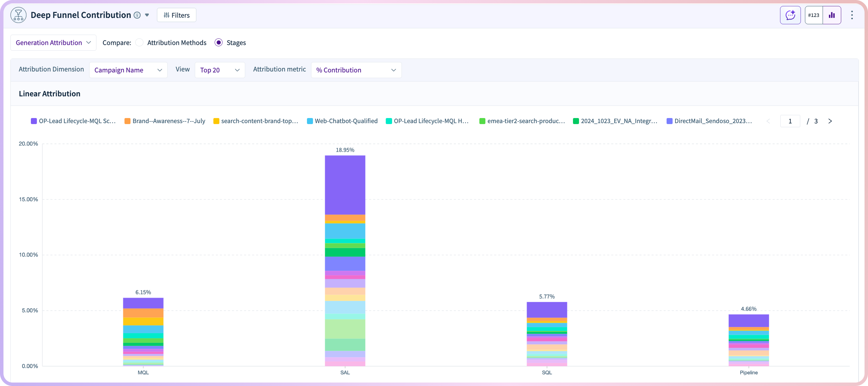Click the info icon next to Deep Funnel Contribution

pyautogui.click(x=137, y=15)
